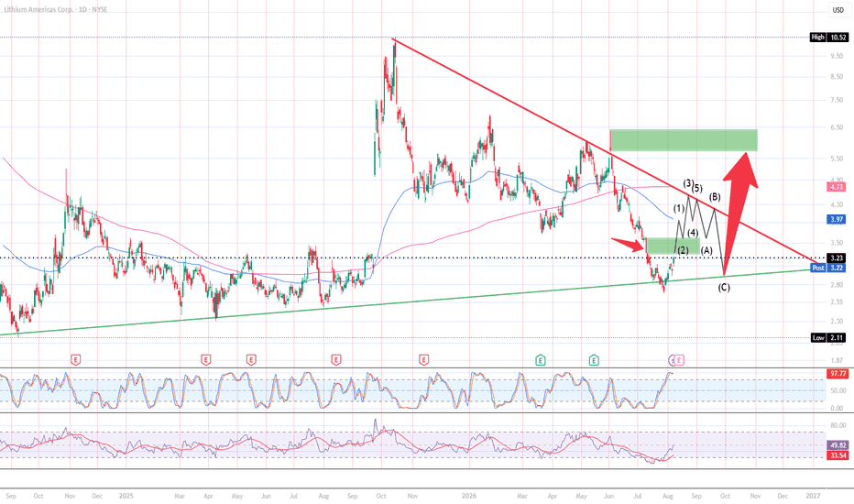Screen dimensions: 854x504
Task: Click the purple circular event marker in Aug 2026
Action: (672, 359)
